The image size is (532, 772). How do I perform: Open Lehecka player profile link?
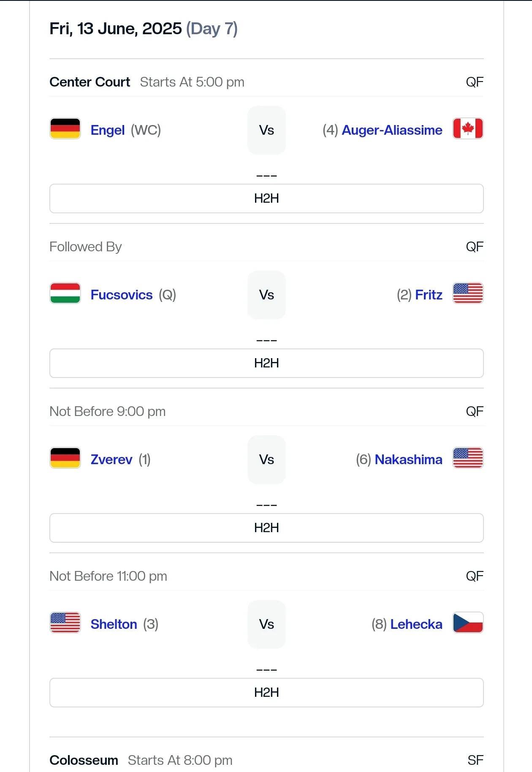416,624
